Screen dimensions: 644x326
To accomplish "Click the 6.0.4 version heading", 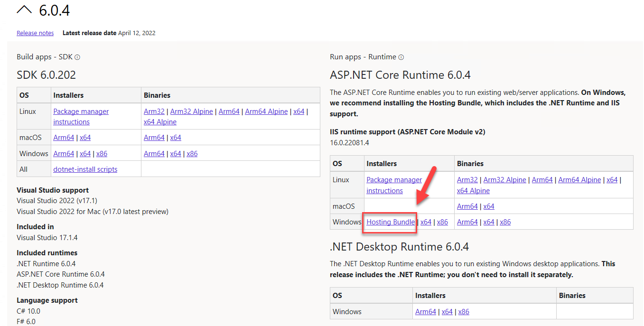I will 55,10.
